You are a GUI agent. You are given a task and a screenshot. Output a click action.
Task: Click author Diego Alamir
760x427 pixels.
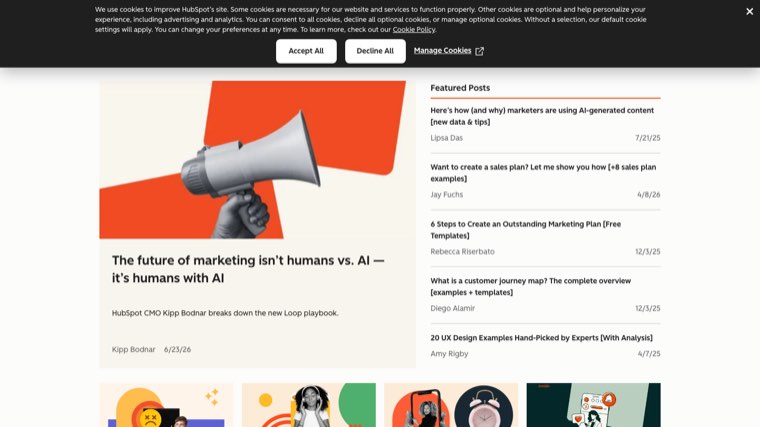tap(452, 308)
